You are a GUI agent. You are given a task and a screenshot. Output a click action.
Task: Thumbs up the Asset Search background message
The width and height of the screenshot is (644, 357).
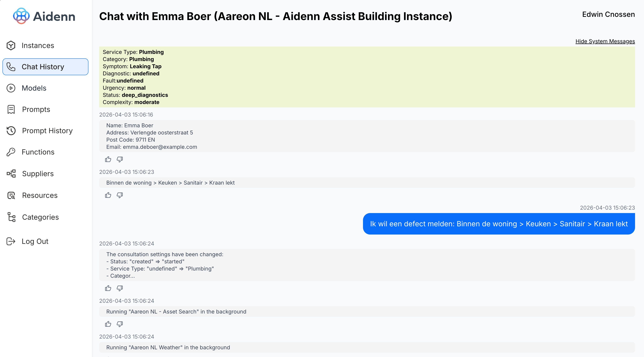point(108,324)
